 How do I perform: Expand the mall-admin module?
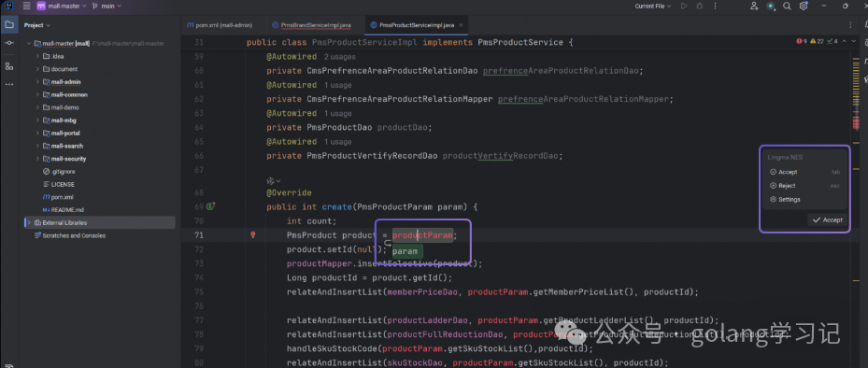click(x=37, y=82)
